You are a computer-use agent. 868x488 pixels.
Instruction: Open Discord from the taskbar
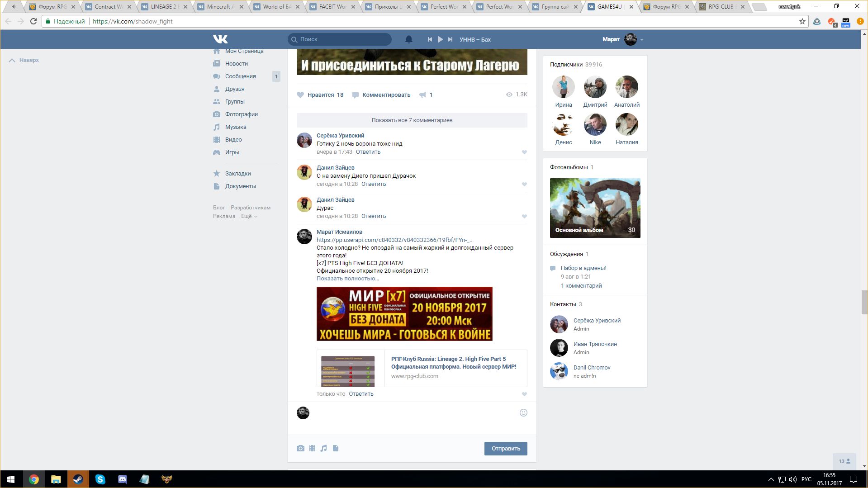(x=122, y=479)
